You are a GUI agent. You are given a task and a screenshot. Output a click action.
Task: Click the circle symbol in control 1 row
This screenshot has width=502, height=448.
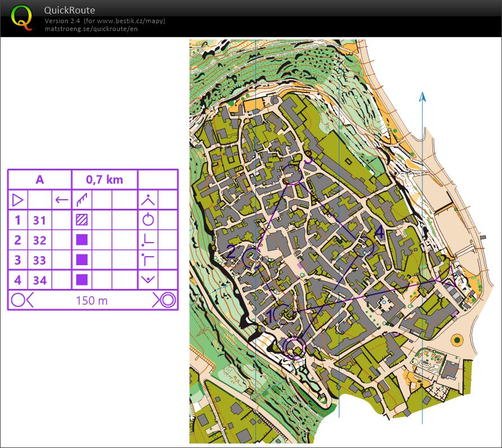coord(149,220)
